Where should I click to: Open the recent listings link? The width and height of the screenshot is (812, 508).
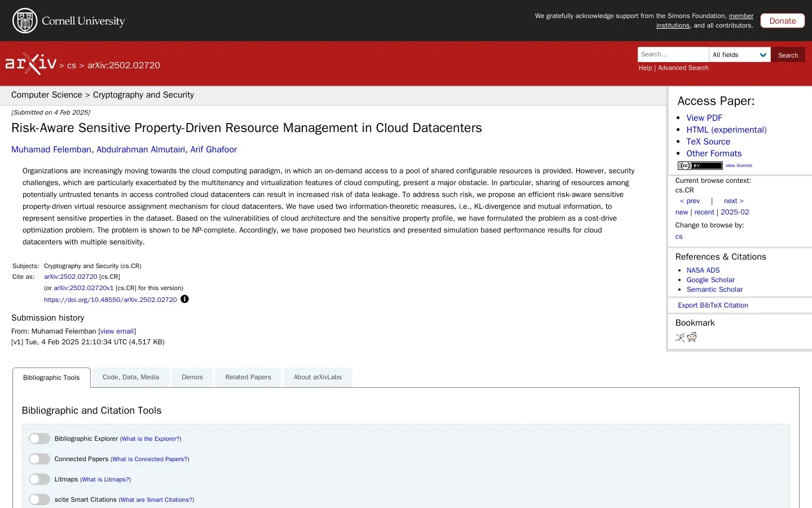[x=704, y=212]
